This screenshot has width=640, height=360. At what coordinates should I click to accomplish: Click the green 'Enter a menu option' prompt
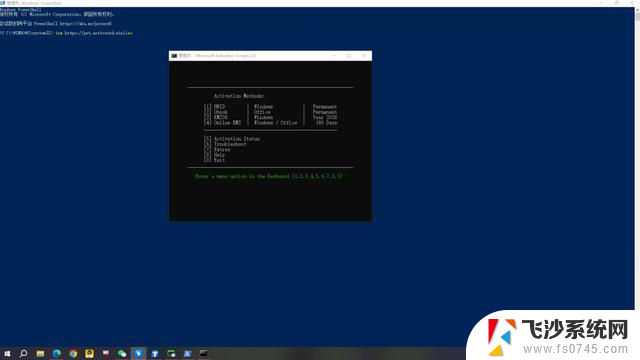pyautogui.click(x=272, y=176)
